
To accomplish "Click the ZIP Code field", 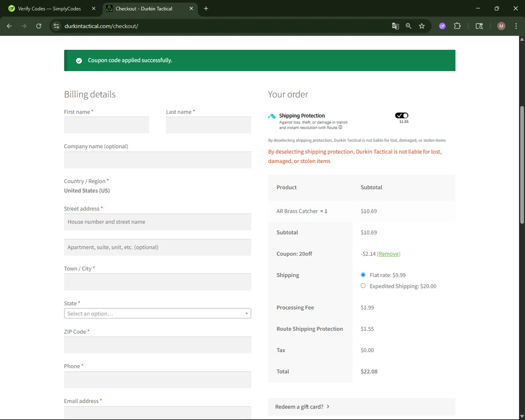I will click(157, 345).
